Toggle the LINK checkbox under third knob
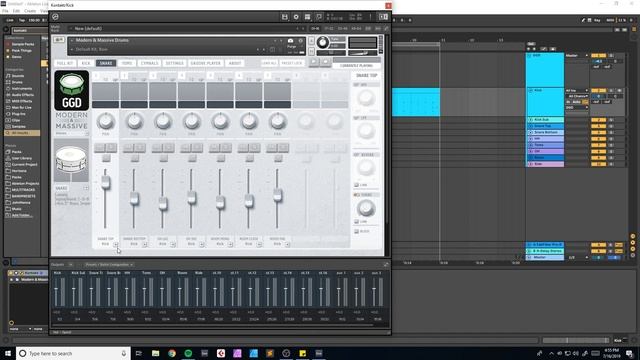This screenshot has width=640, height=360. (356, 185)
